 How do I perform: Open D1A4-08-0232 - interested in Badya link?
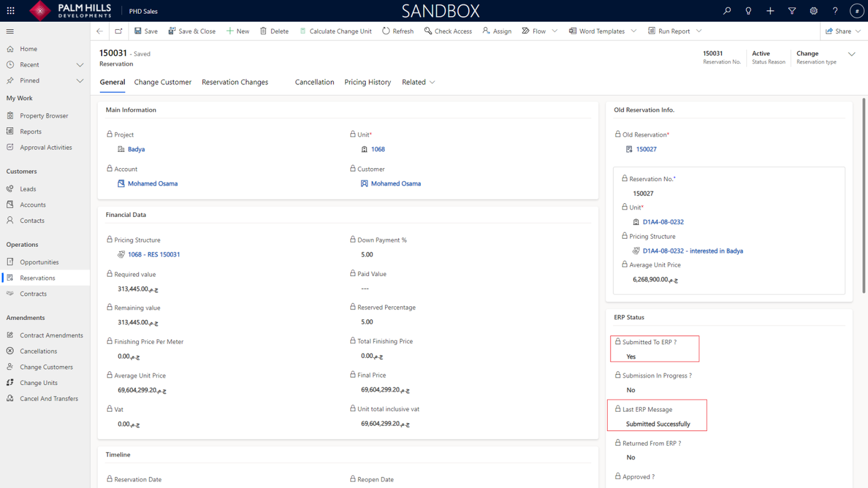[x=693, y=251]
